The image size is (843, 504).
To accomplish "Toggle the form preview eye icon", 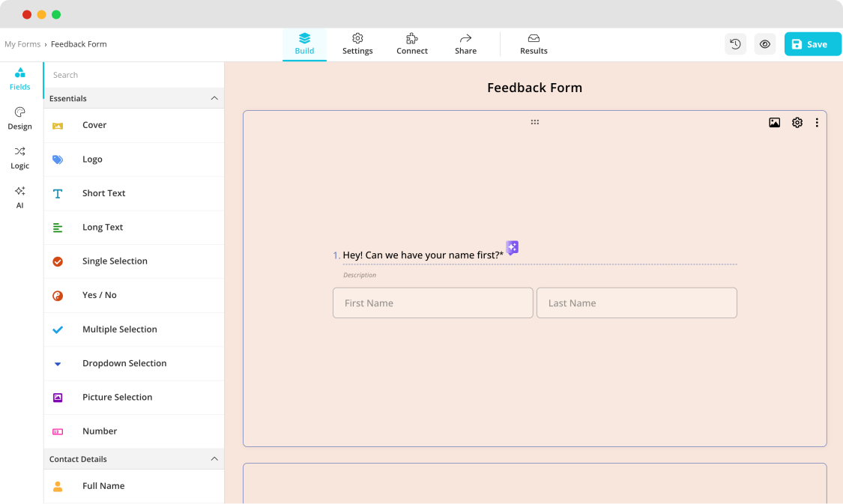I will click(765, 44).
